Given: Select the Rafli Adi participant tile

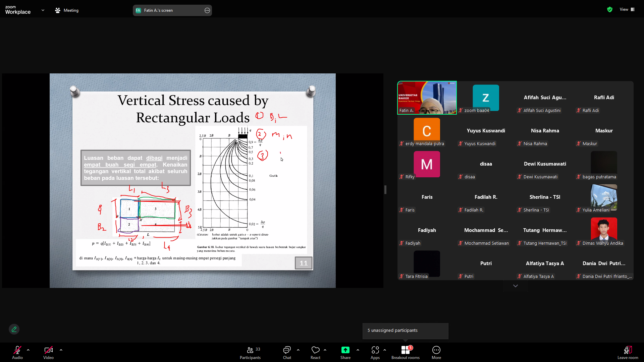Looking at the screenshot, I should tap(604, 98).
